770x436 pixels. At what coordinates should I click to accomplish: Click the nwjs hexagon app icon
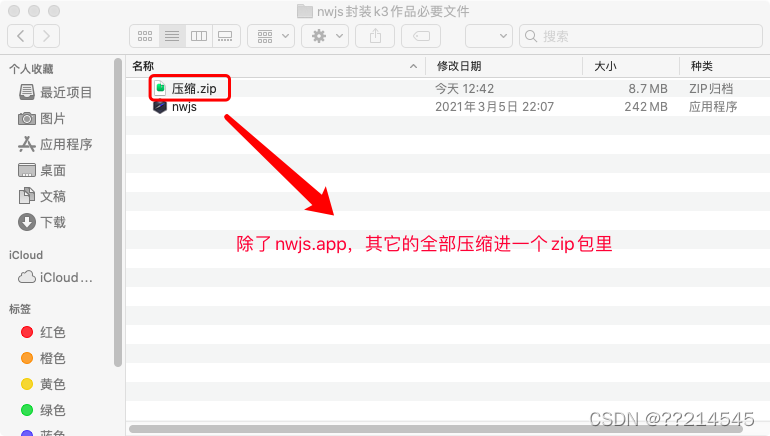(160, 107)
